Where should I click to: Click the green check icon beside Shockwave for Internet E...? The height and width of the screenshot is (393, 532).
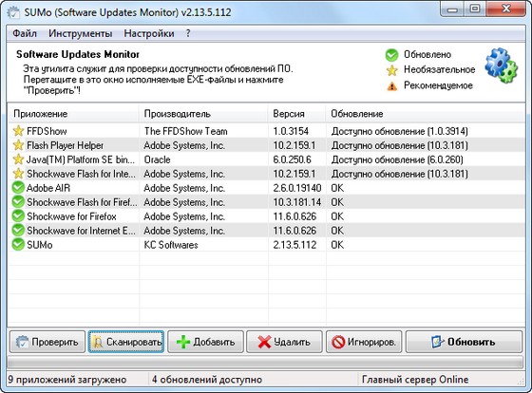pos(18,231)
